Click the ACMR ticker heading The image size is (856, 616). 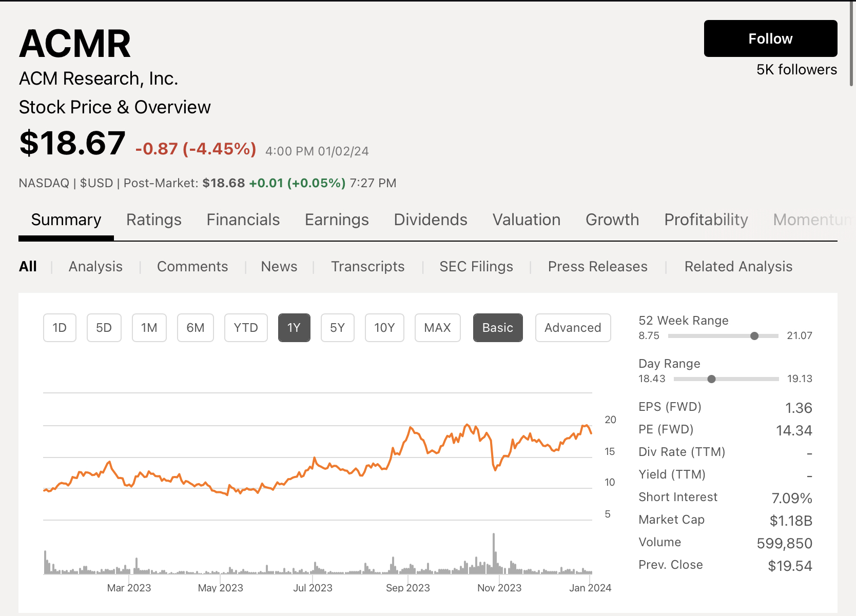[x=75, y=44]
